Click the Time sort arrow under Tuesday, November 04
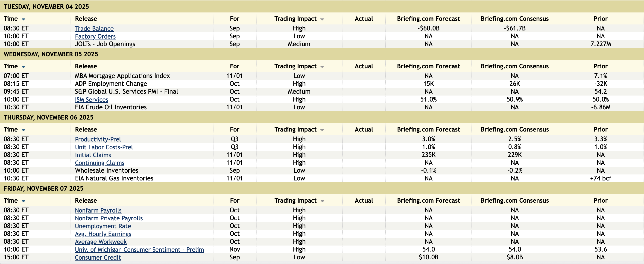This screenshot has height=264, width=644. [23, 19]
